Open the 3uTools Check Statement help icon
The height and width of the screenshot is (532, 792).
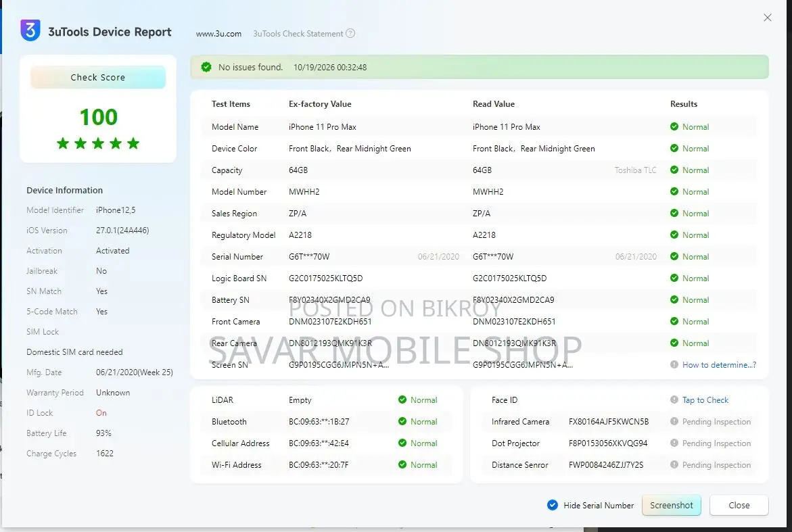350,33
